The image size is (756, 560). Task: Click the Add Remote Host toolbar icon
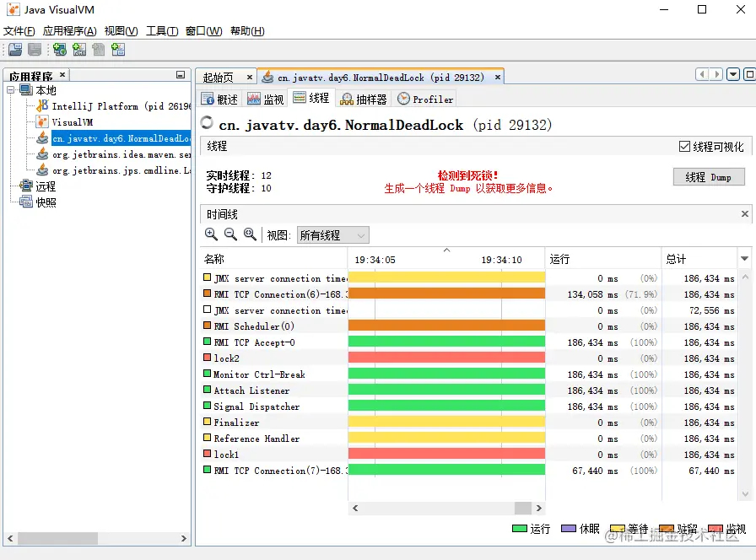click(60, 49)
